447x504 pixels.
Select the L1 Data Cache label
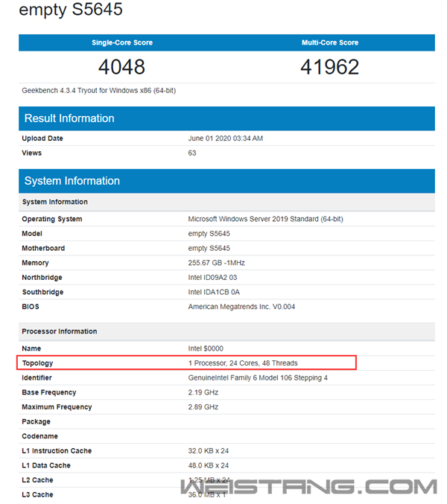click(46, 465)
